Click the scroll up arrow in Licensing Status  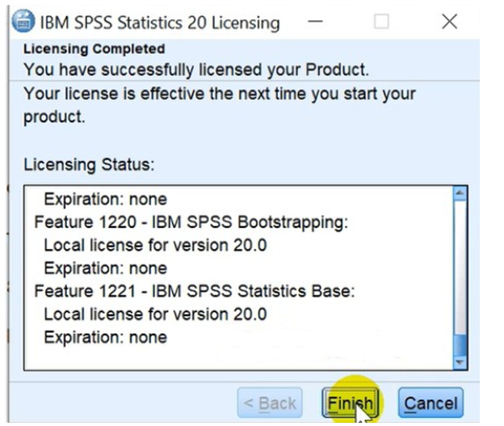tap(460, 193)
